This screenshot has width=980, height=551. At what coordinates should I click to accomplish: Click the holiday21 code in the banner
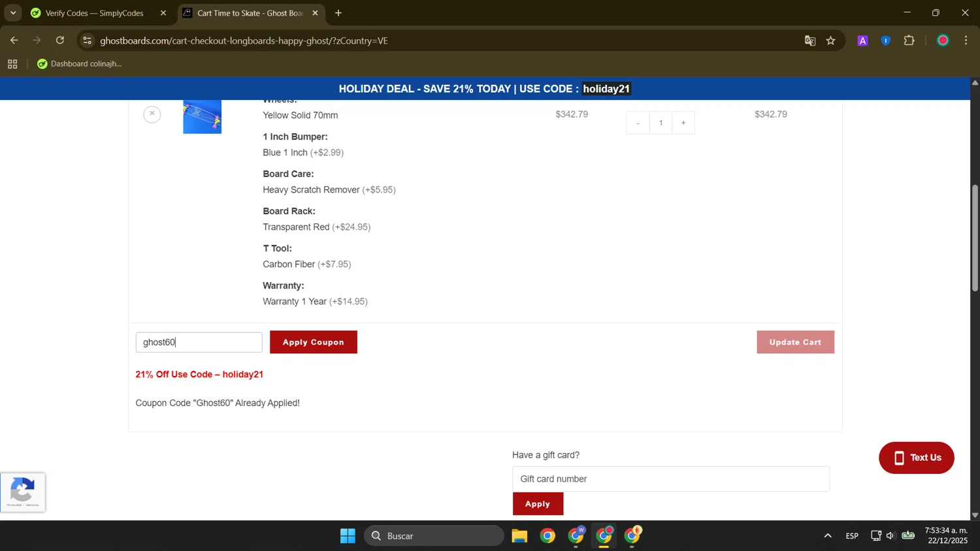point(606,89)
